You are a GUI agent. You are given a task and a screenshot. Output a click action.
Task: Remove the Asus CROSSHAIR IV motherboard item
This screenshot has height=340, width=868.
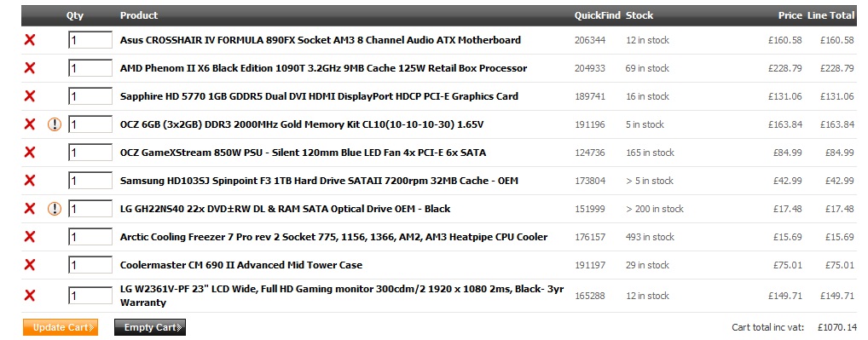click(x=30, y=40)
